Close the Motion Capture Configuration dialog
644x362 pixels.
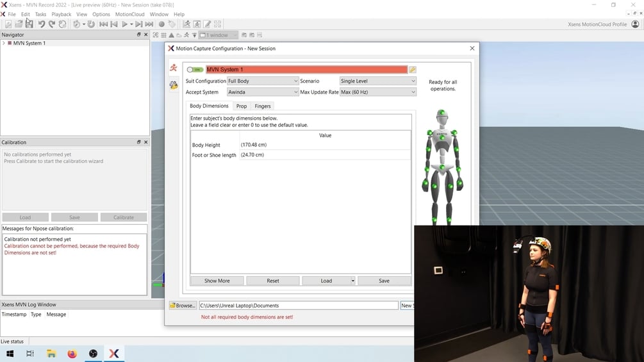click(x=472, y=49)
